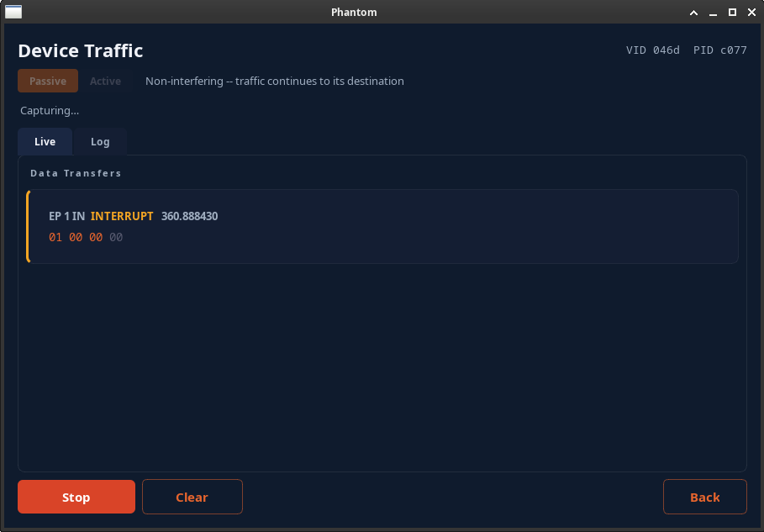Go back with the Back button

(704, 497)
